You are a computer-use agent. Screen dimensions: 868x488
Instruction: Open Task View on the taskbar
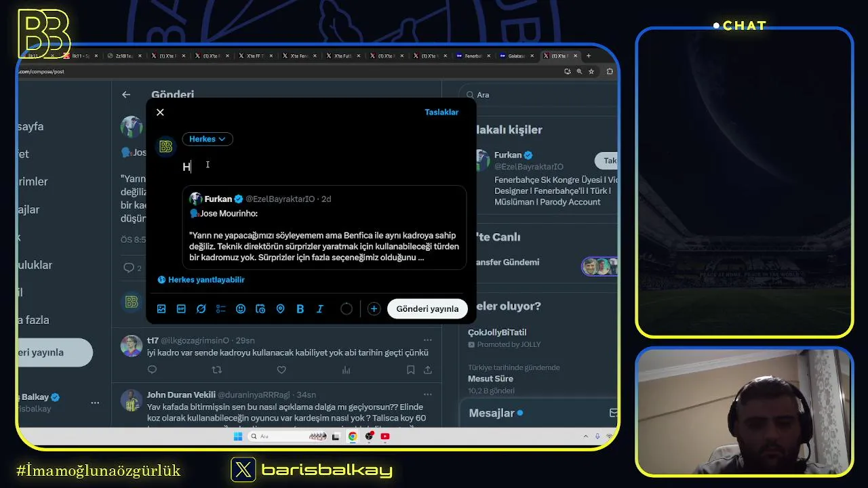336,436
